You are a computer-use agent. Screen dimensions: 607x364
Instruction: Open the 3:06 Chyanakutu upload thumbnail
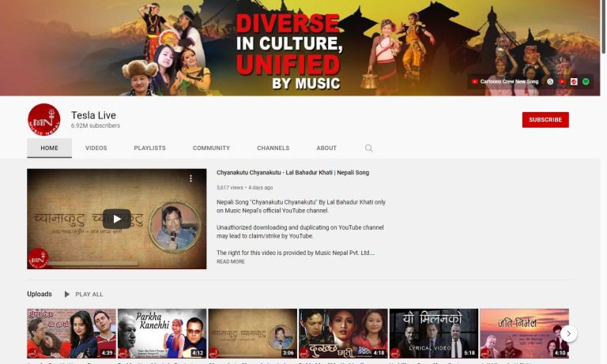tap(253, 333)
